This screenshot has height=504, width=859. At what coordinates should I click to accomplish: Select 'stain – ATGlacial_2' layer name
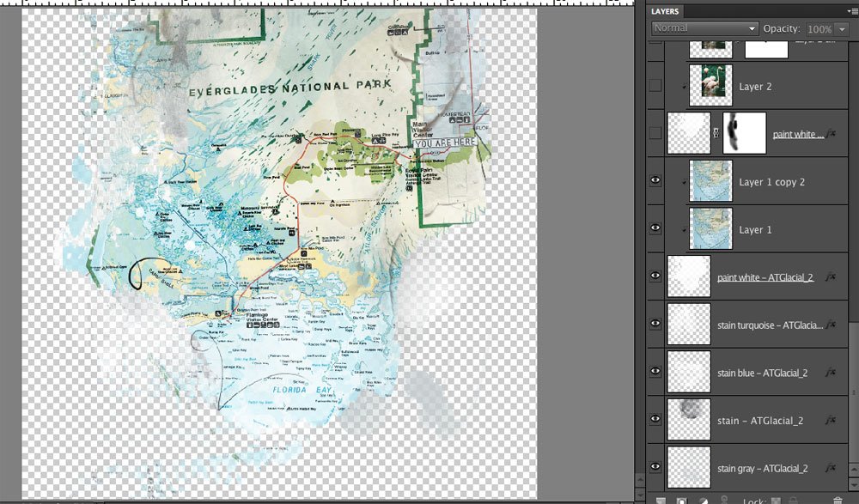[x=760, y=421]
